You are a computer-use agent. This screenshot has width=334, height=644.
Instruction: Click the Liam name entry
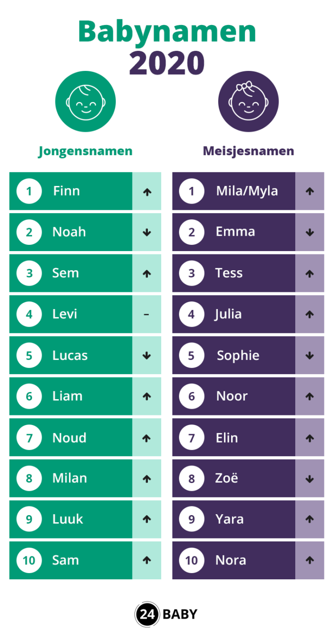pyautogui.click(x=67, y=396)
